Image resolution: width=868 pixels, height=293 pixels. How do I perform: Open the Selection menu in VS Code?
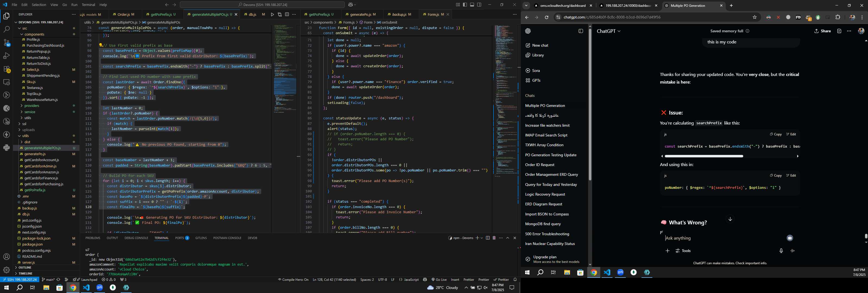(39, 5)
